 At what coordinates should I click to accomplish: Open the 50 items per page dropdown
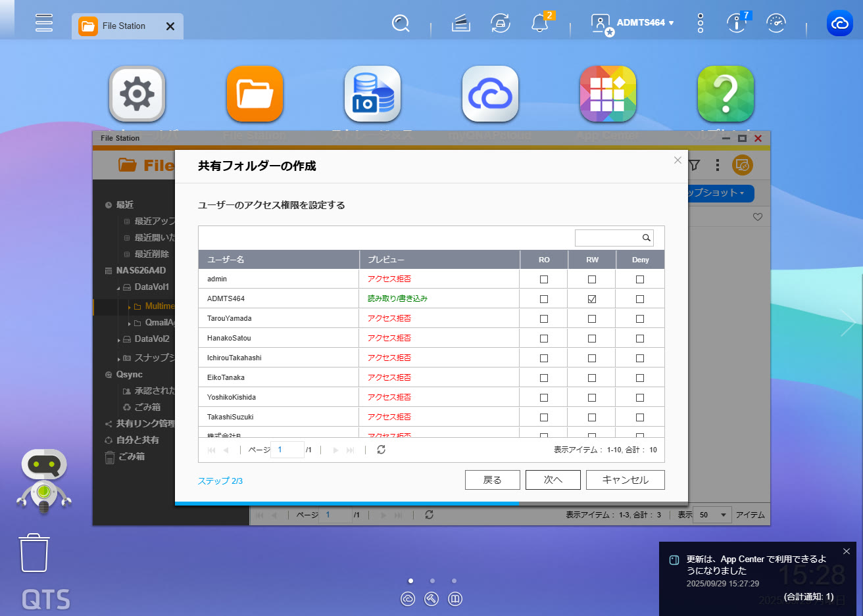(713, 515)
